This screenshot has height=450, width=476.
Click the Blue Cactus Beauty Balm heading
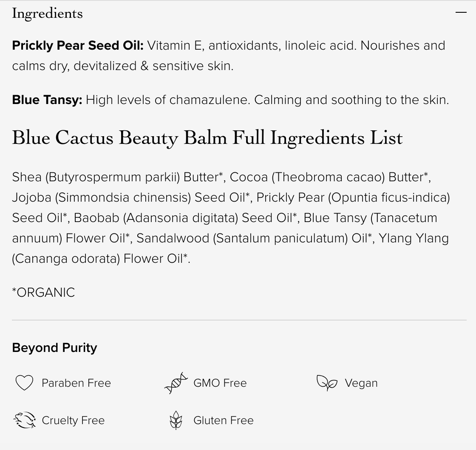point(207,138)
